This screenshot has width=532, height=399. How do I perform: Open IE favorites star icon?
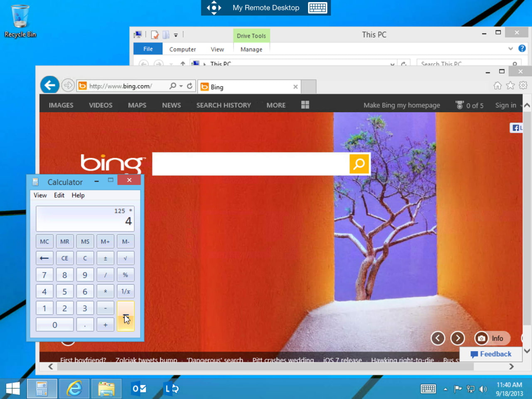(510, 86)
